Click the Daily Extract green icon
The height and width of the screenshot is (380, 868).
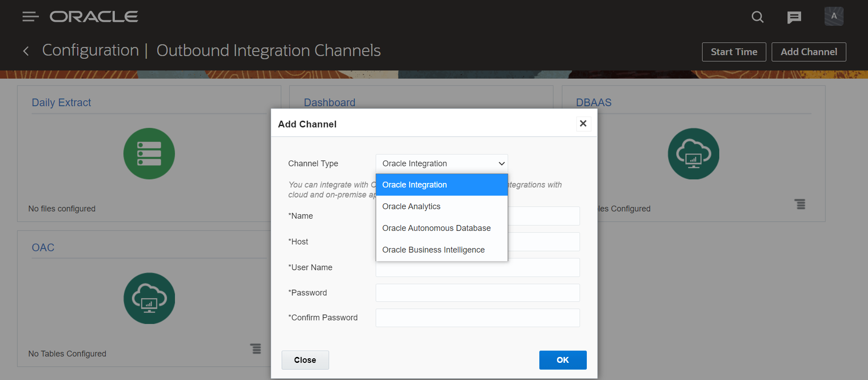[x=149, y=154]
